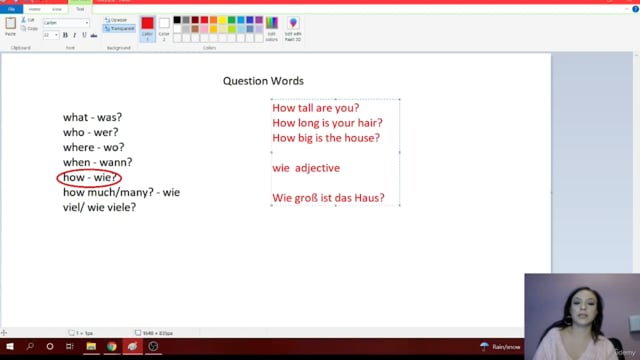Image resolution: width=640 pixels, height=360 pixels.
Task: Pick the gray color swatch, top row
Action: coord(186,20)
